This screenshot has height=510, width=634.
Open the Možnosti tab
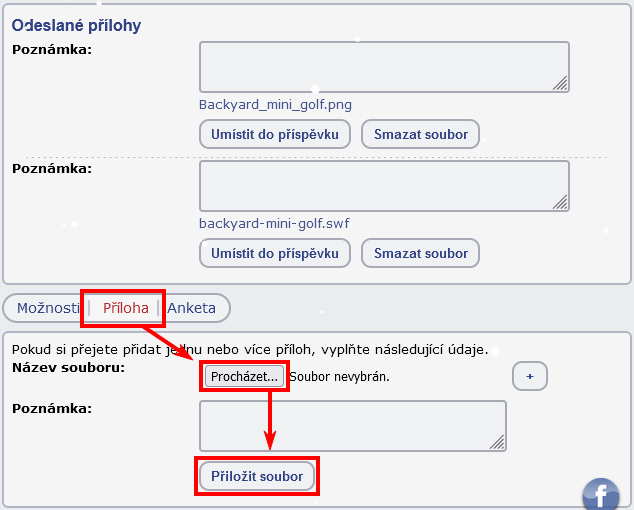tap(48, 308)
